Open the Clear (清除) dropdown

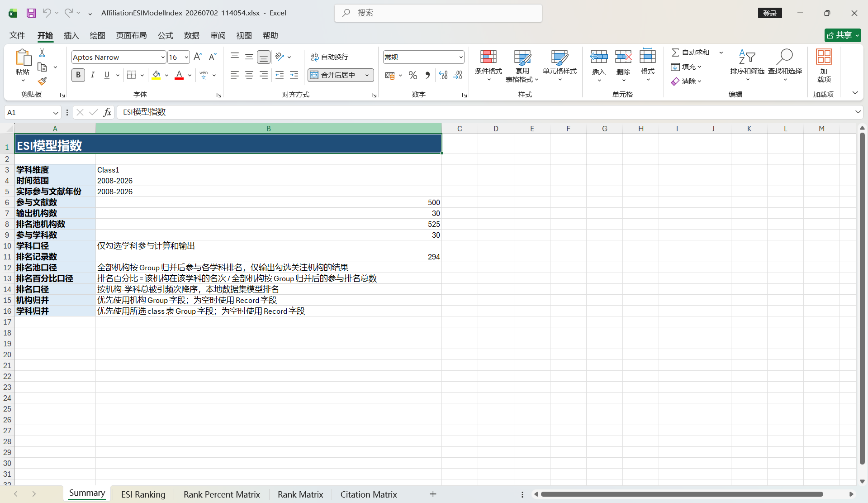pos(687,81)
